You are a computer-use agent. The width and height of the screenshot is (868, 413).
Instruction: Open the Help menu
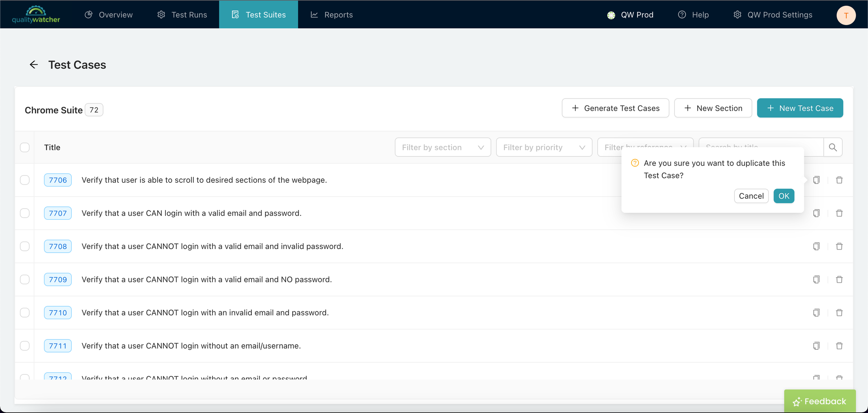pos(693,14)
